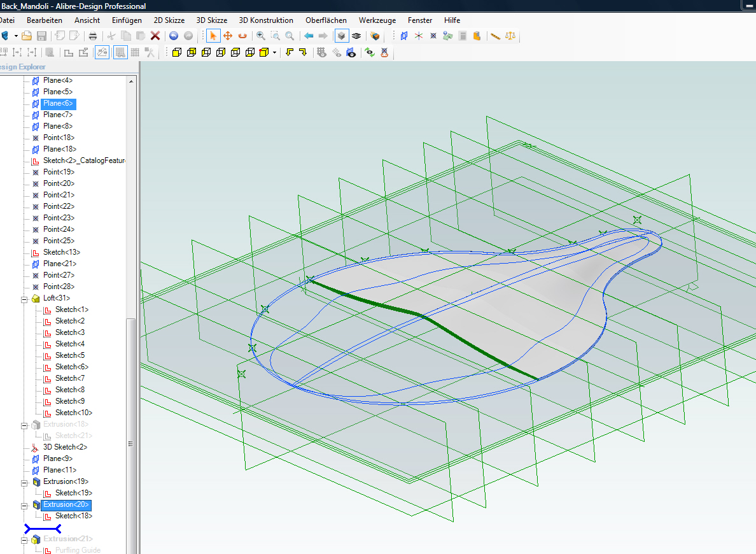Toggle the blue plane with eye visibility
This screenshot has width=756, height=554.
coord(351,52)
